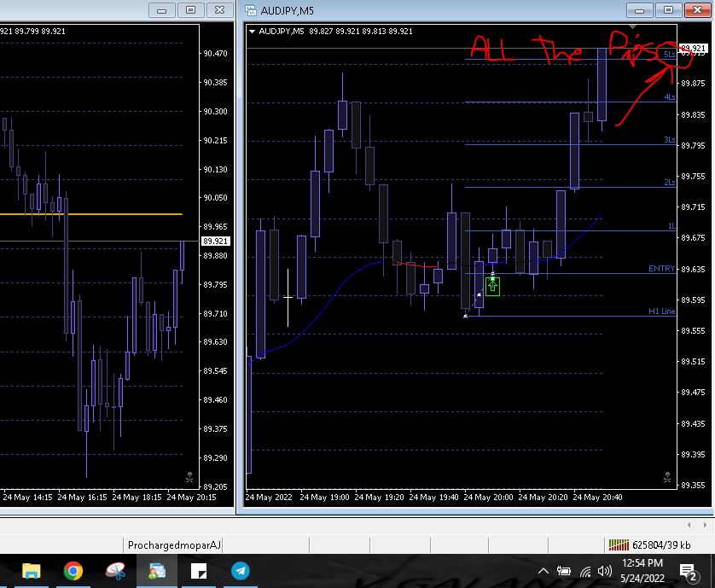715x588 pixels.
Task: Click the 89.635 price scale label
Action: [693, 269]
